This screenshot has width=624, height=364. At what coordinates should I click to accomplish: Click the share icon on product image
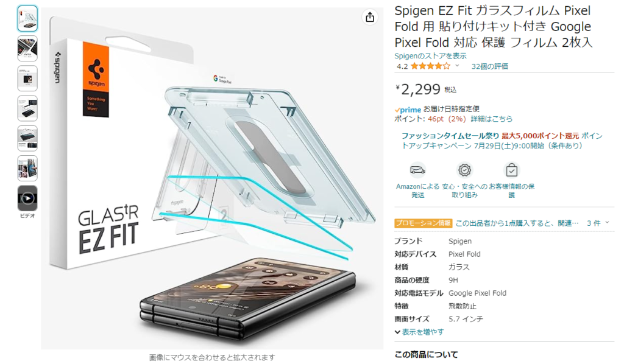tap(370, 17)
